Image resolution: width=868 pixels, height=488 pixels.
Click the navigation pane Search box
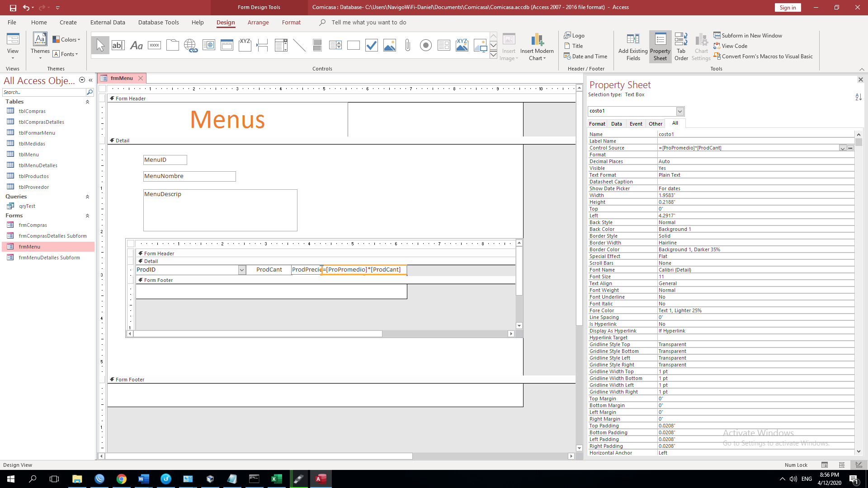pos(44,92)
